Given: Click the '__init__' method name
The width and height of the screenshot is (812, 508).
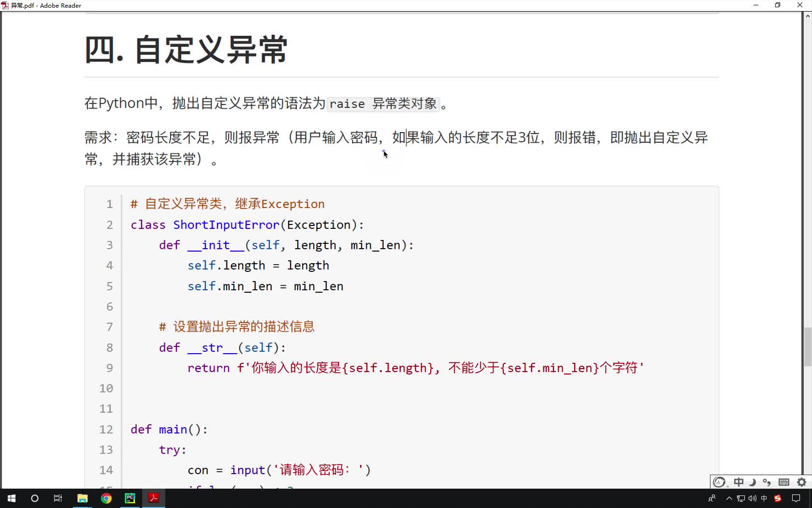Looking at the screenshot, I should [x=216, y=245].
